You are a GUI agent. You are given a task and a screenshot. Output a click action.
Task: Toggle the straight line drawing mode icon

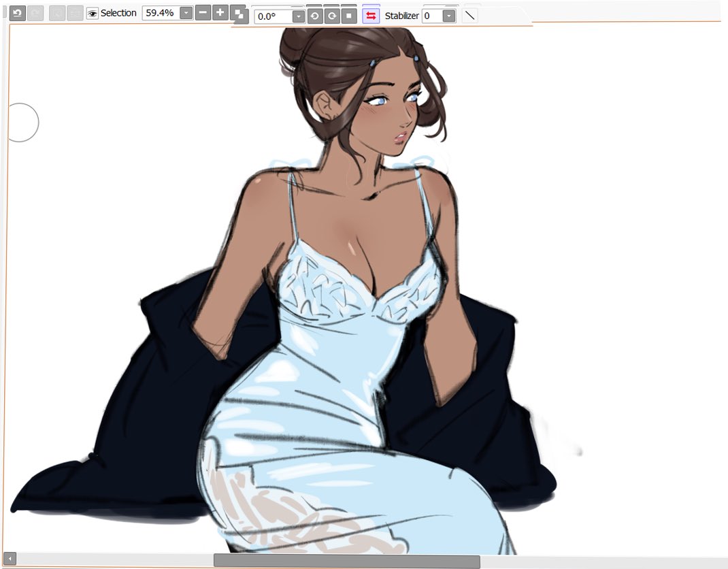tap(470, 16)
